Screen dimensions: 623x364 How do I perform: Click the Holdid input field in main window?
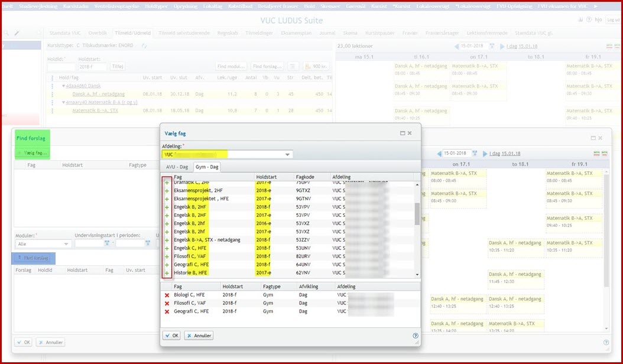tap(61, 67)
